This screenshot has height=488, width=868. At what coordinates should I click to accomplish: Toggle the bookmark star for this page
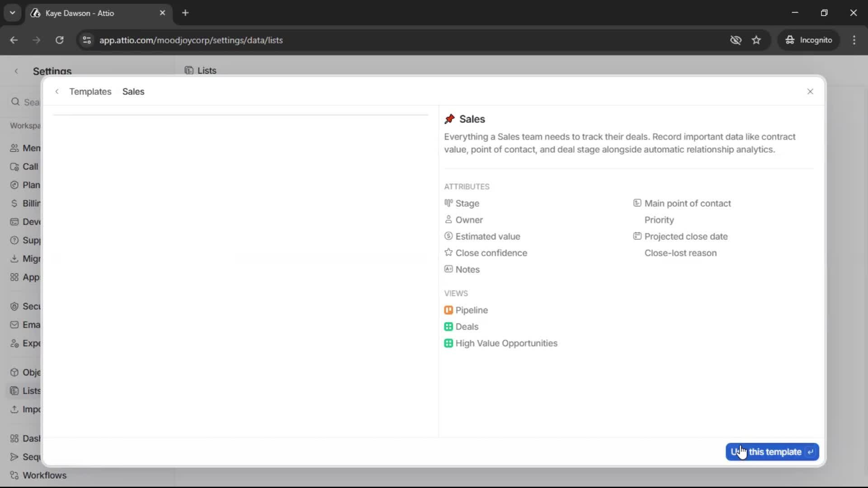[756, 40]
